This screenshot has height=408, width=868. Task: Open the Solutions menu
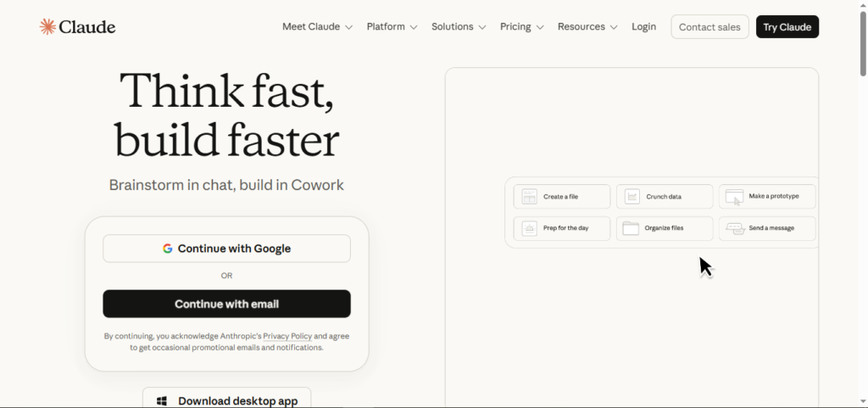click(459, 26)
